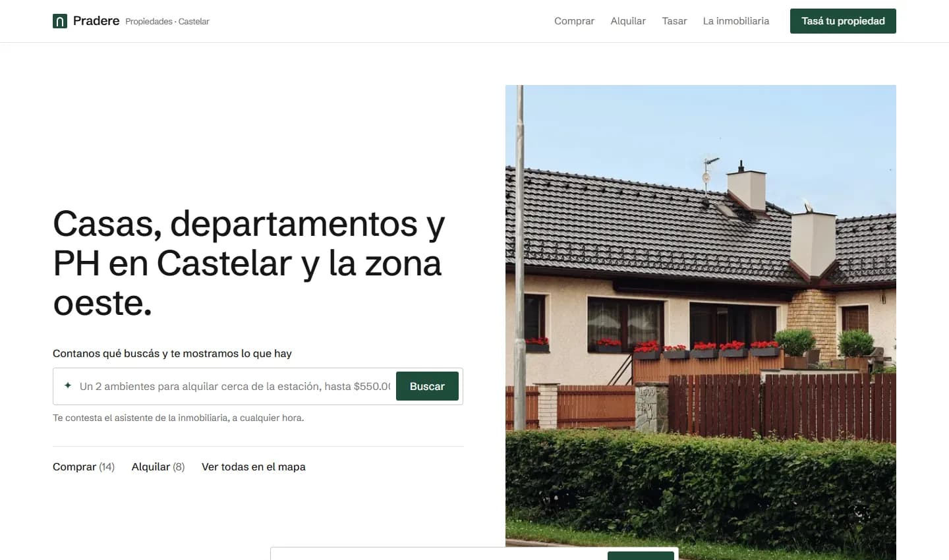Viewport: 949px width, 560px height.
Task: Click the house photo
Action: [x=701, y=322]
